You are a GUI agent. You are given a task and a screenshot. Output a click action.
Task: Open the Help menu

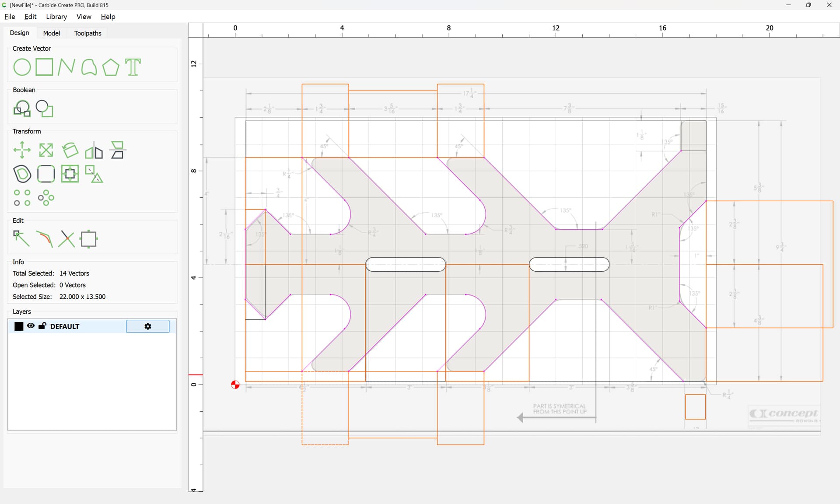tap(108, 17)
